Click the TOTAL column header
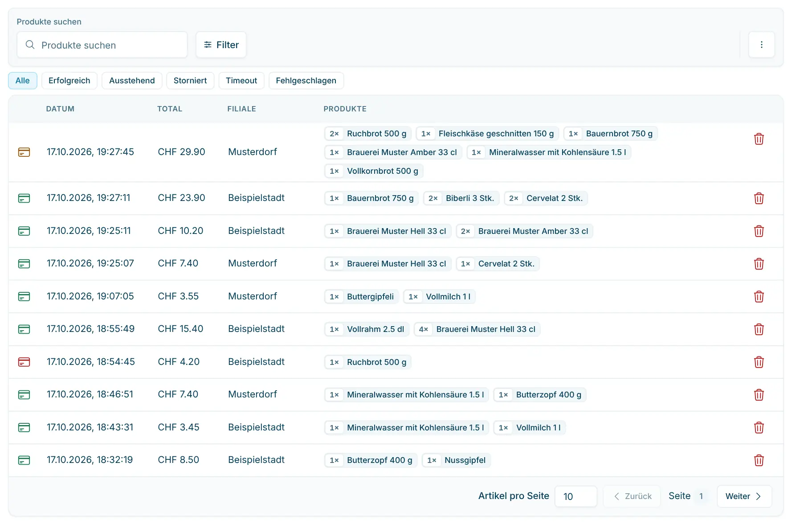800x532 pixels. (x=170, y=109)
